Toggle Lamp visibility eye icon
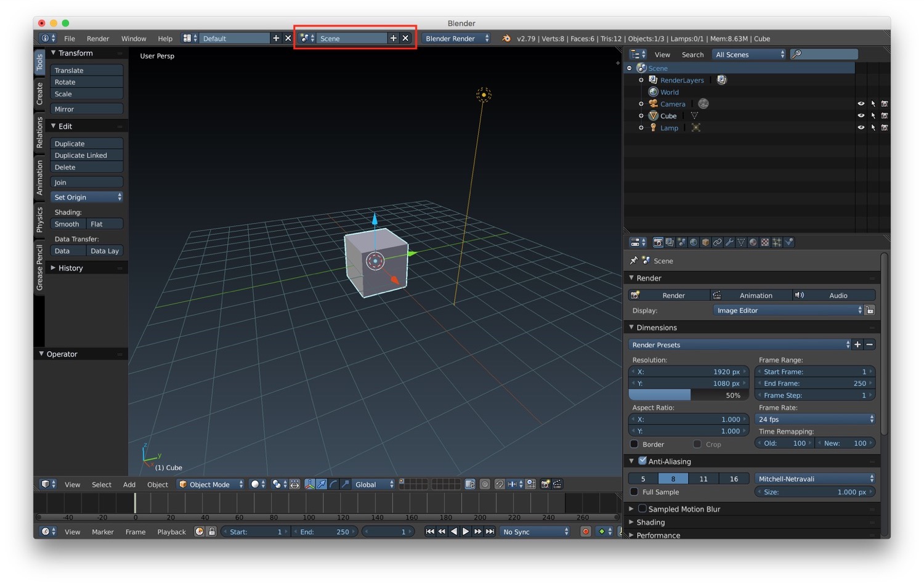924x584 pixels. click(x=861, y=128)
